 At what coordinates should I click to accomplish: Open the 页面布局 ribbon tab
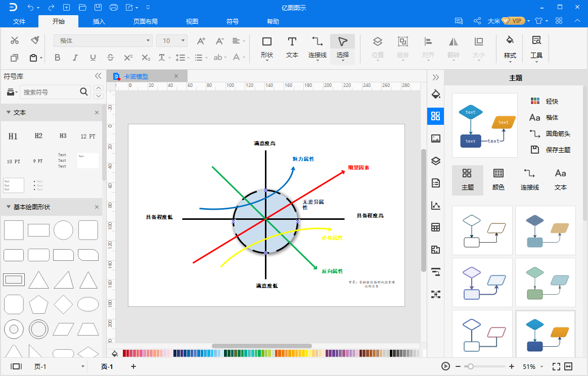coord(146,21)
